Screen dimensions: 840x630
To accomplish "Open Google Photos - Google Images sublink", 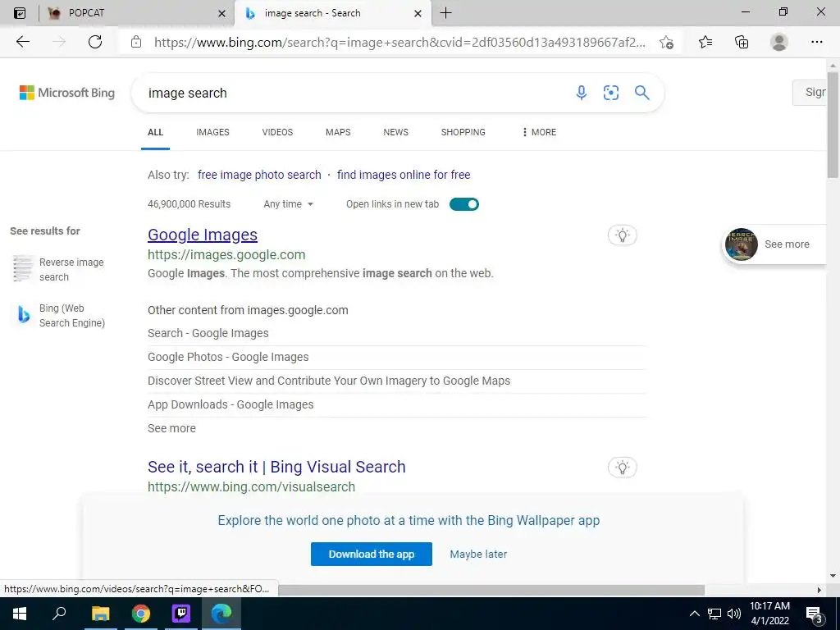I will [x=228, y=357].
